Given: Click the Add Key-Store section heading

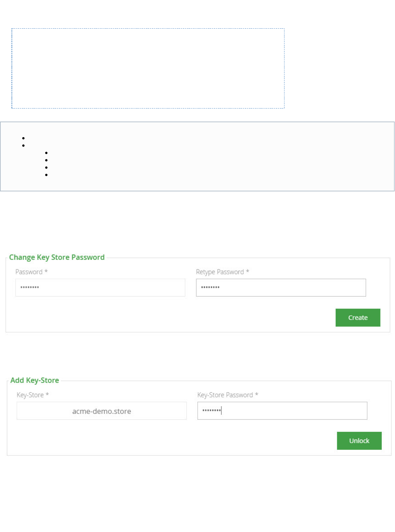Looking at the screenshot, I should coord(35,380).
